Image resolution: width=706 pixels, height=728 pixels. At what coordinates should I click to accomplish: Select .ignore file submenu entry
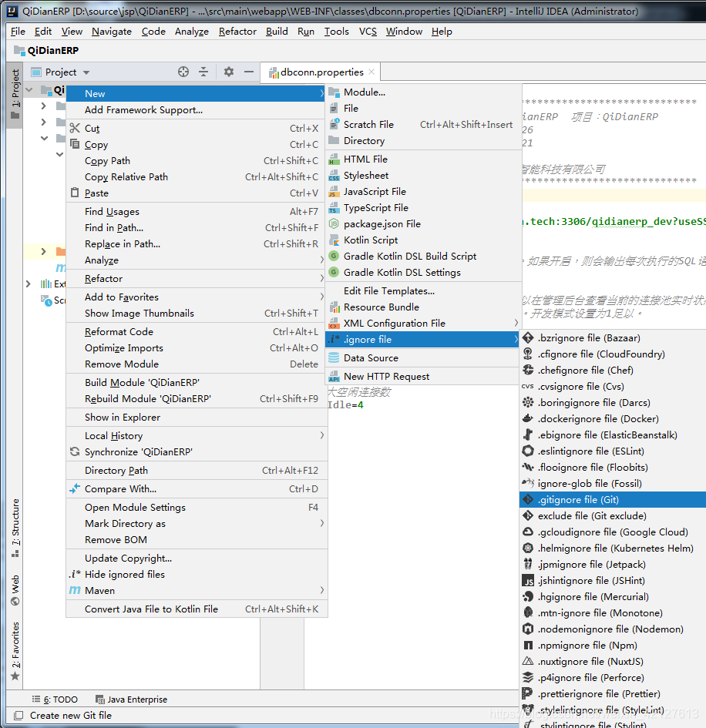coord(423,340)
